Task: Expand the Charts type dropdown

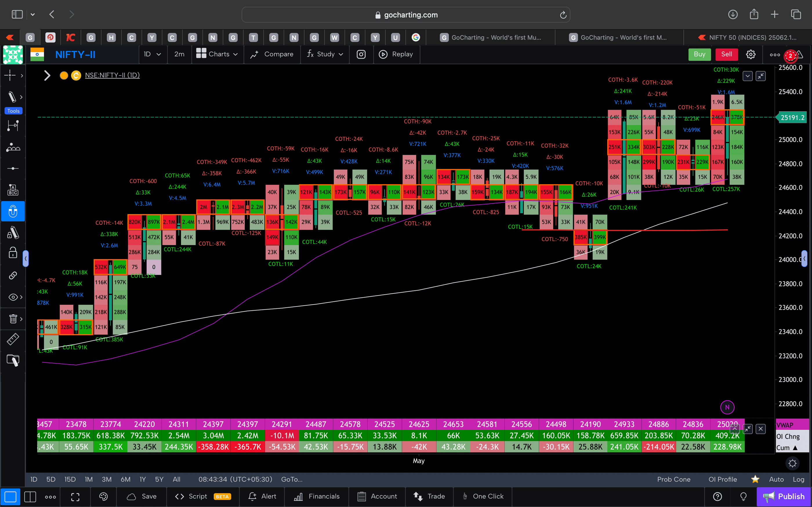Action: click(217, 54)
